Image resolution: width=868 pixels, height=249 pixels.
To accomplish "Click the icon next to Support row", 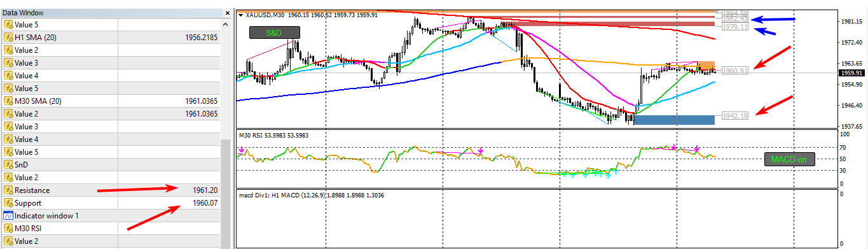I will (x=8, y=203).
